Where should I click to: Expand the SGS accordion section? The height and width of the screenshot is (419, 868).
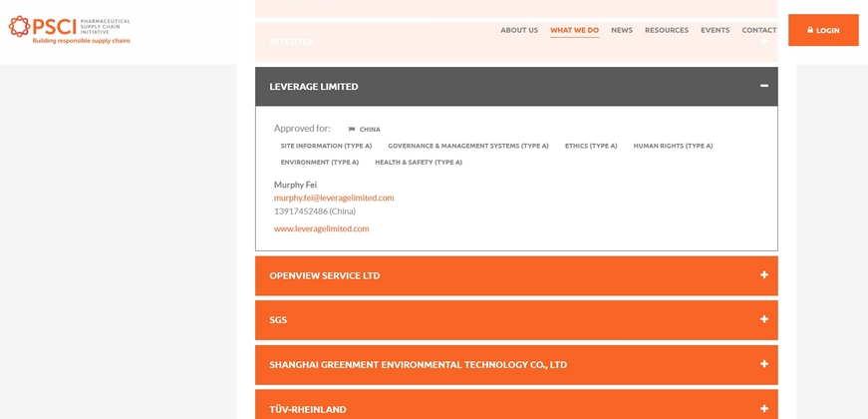click(278, 320)
